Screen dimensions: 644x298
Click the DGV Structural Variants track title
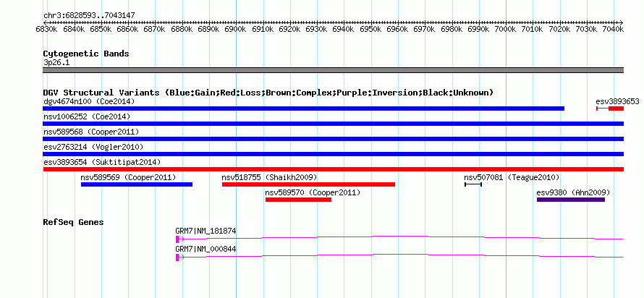click(268, 93)
